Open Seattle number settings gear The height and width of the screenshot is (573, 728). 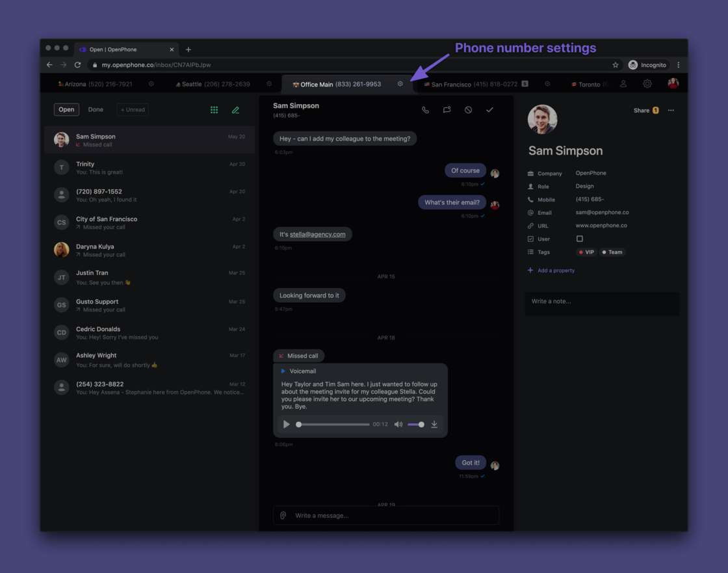point(269,84)
